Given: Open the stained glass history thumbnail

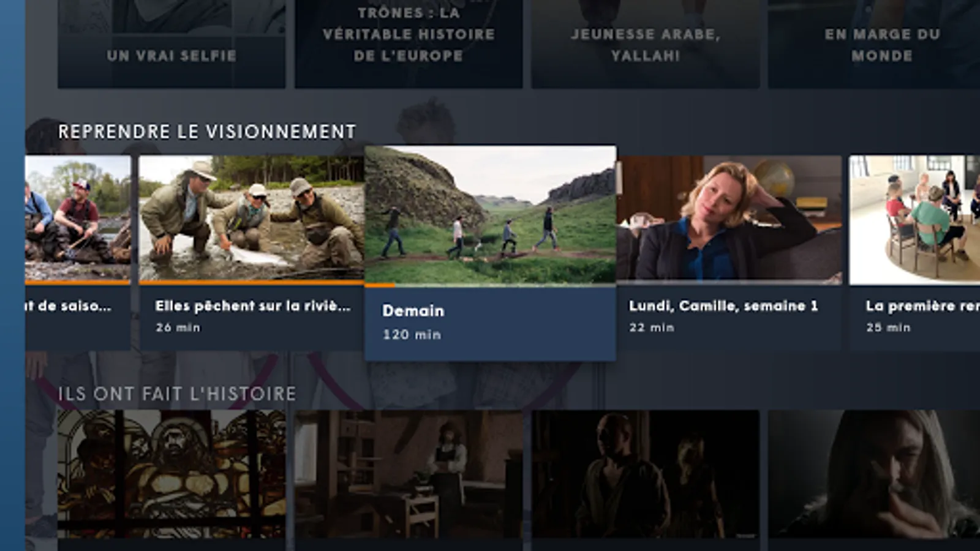Looking at the screenshot, I should [171, 474].
